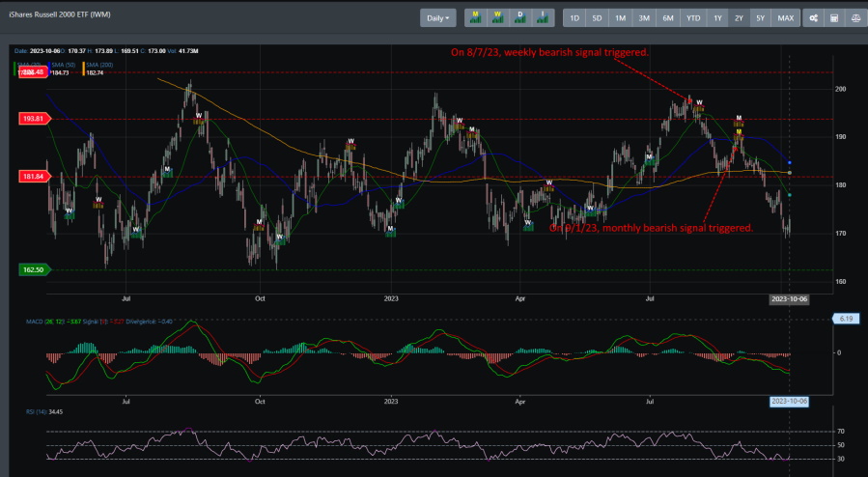868x477 pixels.
Task: Click the MACD indicator label
Action: pyautogui.click(x=45, y=322)
